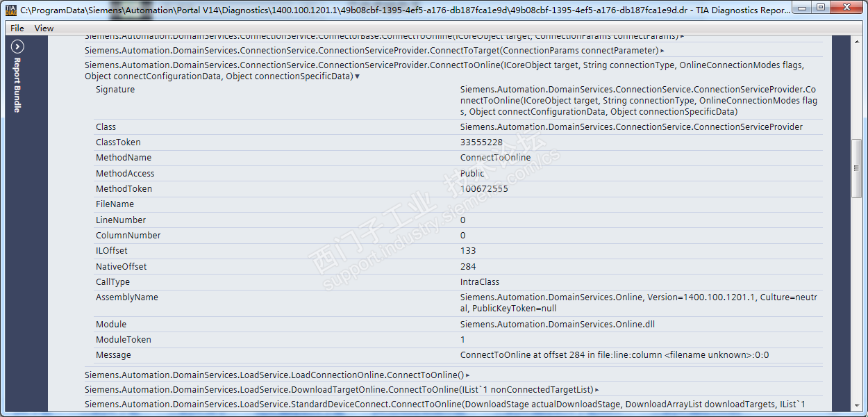Click the TIA Diagnostics app icon in title bar
This screenshot has width=868, height=417.
(x=10, y=10)
